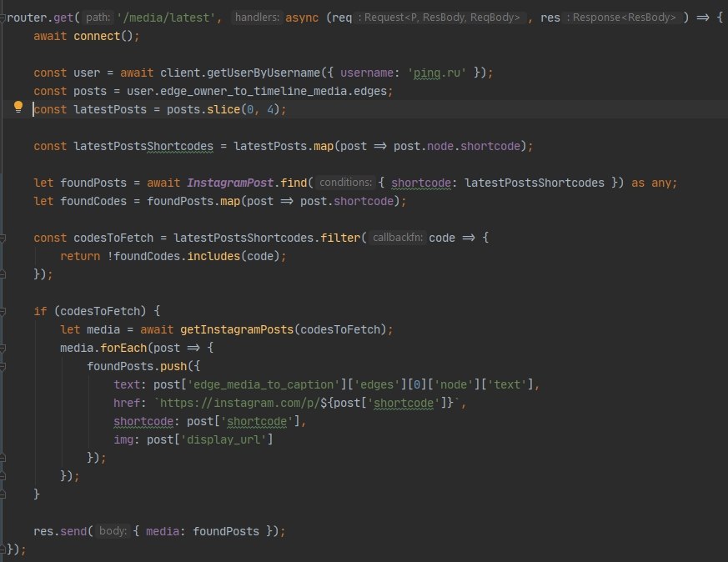Click the 'conditions:' inlay hint

coord(345,183)
